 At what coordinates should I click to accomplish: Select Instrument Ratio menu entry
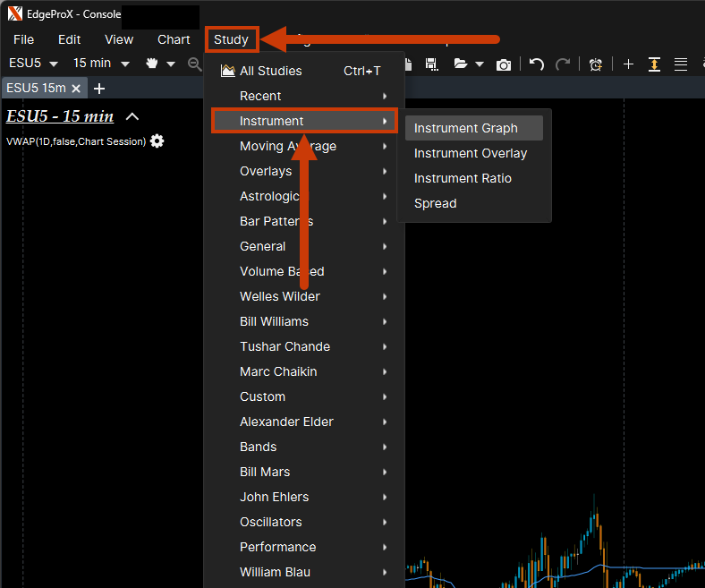click(x=463, y=178)
